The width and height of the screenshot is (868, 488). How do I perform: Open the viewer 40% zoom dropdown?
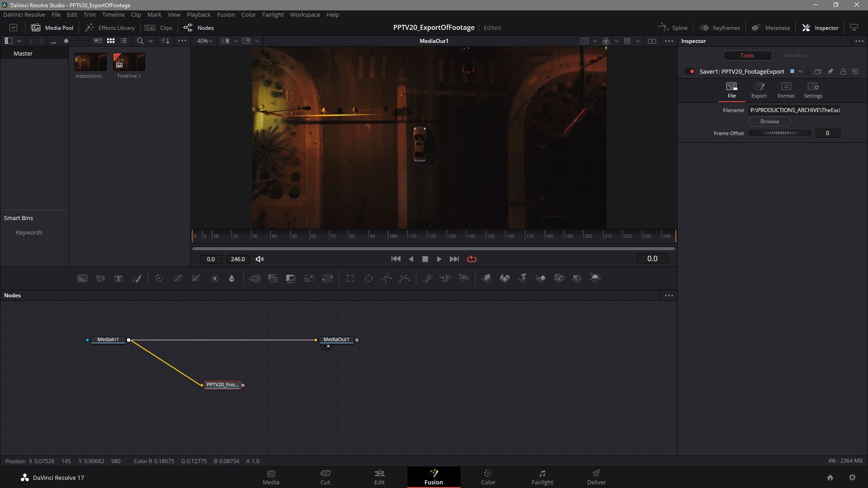[205, 41]
